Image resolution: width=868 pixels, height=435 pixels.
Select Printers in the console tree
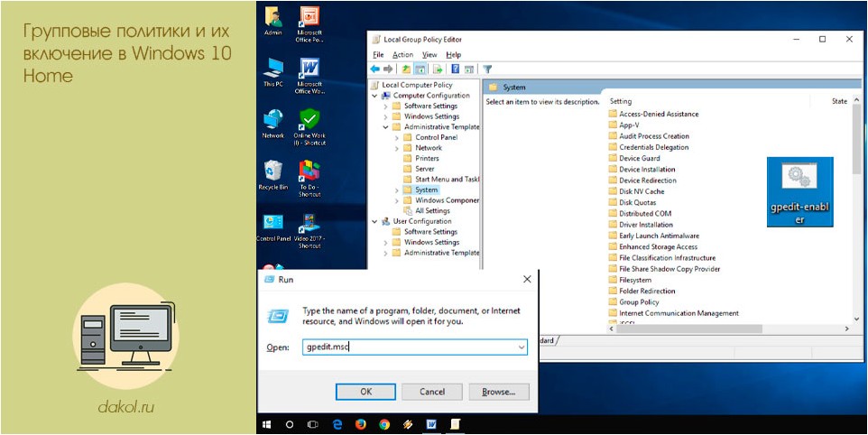click(428, 158)
